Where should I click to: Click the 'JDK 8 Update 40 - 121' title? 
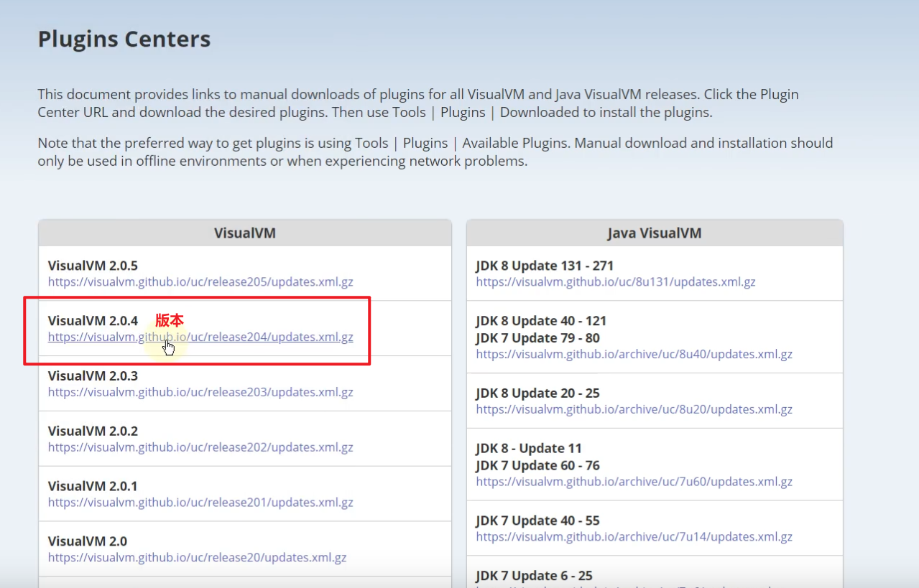click(x=541, y=321)
